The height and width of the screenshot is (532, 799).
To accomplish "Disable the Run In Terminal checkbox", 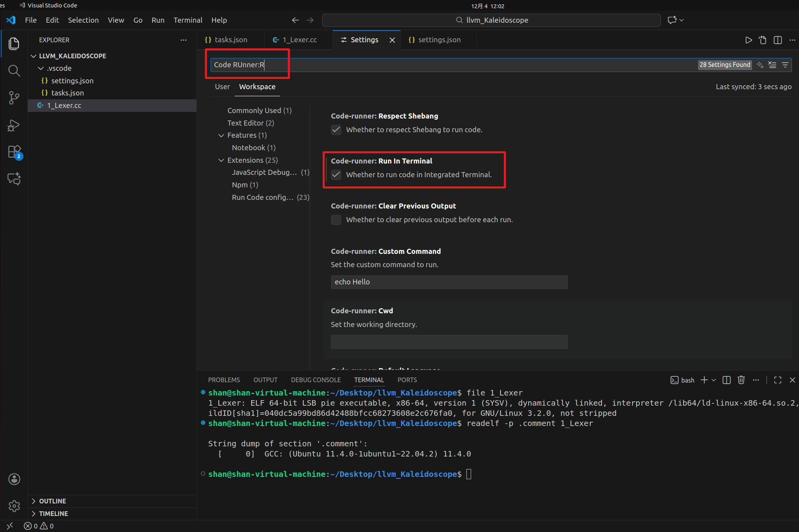I will point(336,175).
